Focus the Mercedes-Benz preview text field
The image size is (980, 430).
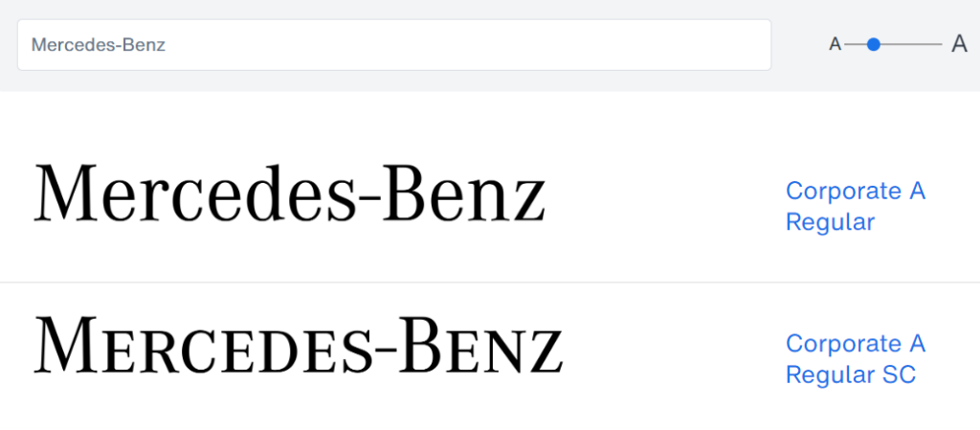tap(393, 45)
